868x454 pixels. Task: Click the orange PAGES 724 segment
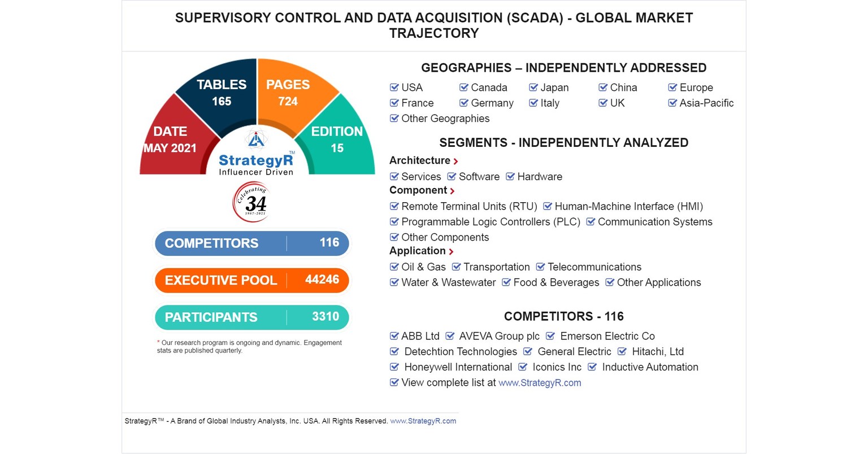(288, 93)
